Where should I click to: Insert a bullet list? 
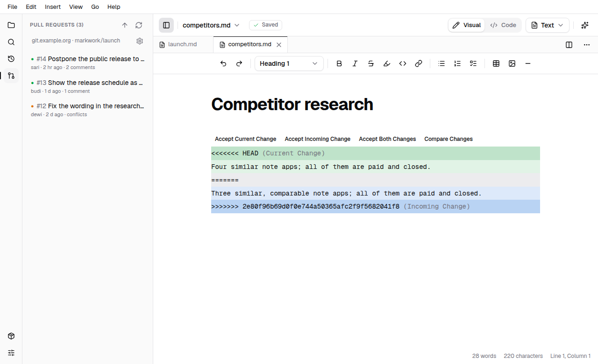[x=441, y=63]
